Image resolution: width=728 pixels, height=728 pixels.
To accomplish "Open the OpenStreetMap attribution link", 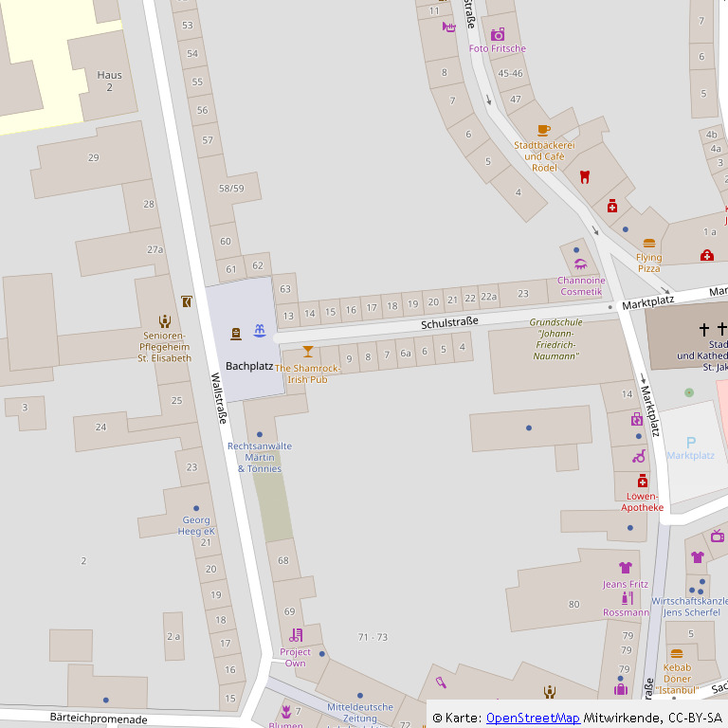I will click(x=533, y=718).
